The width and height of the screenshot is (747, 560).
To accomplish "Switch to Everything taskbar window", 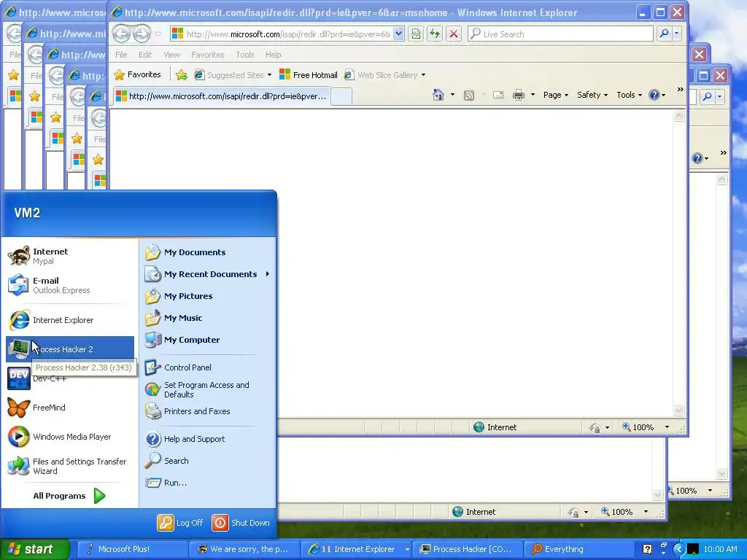I will click(578, 549).
